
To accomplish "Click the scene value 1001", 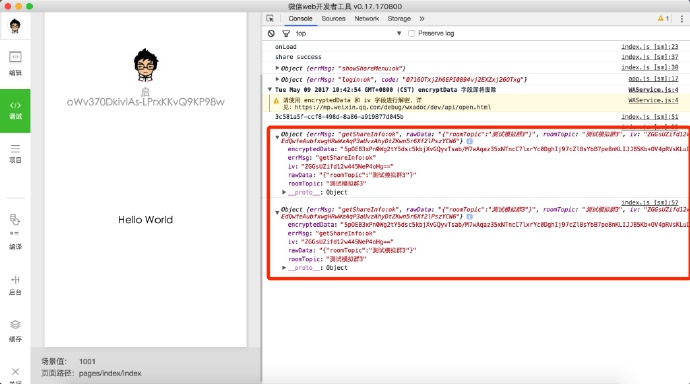I will click(87, 362).
